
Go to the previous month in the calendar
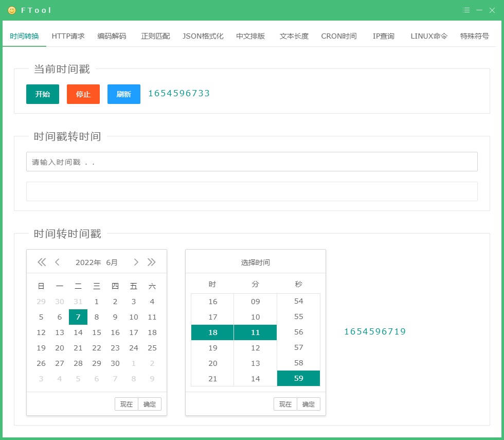point(57,262)
